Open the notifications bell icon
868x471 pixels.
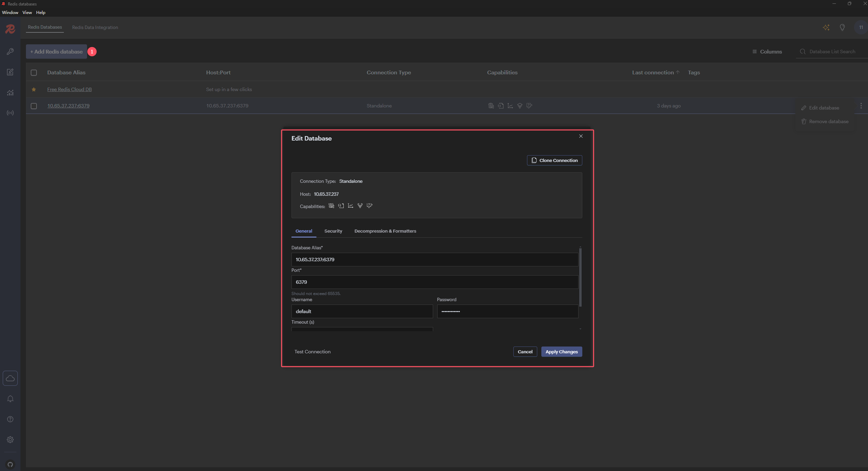pyautogui.click(x=10, y=399)
